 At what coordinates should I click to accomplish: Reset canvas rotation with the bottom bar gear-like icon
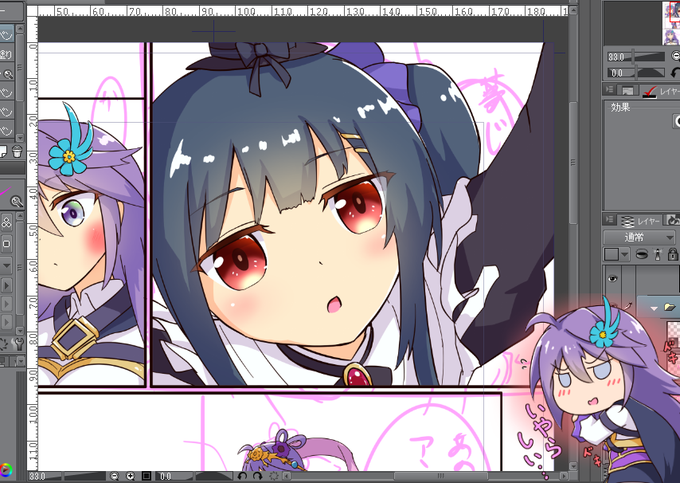click(274, 476)
